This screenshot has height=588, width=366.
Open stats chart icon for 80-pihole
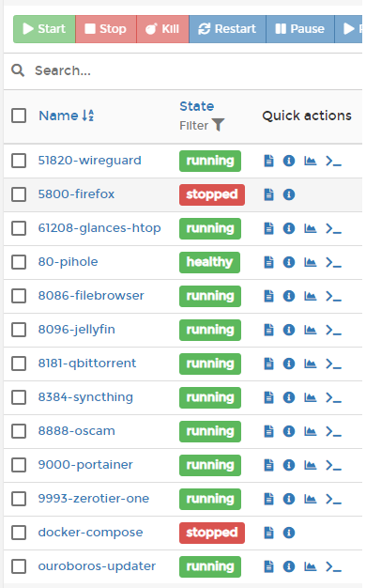click(311, 262)
